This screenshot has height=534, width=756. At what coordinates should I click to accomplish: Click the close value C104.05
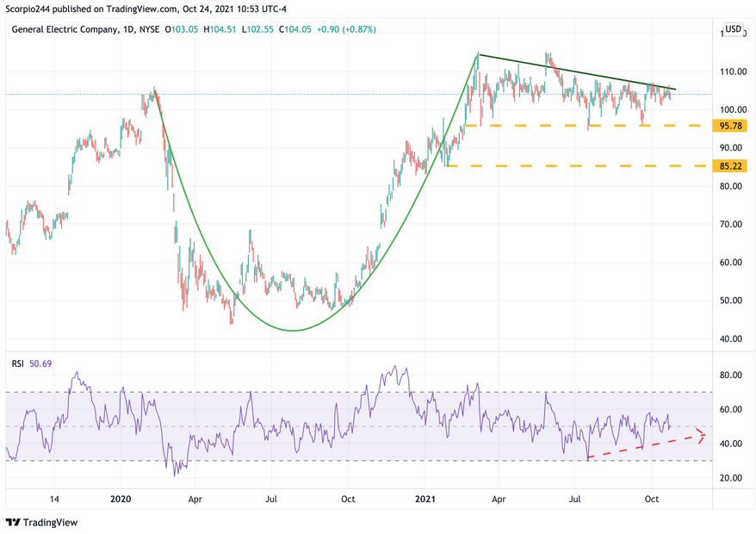pos(295,29)
